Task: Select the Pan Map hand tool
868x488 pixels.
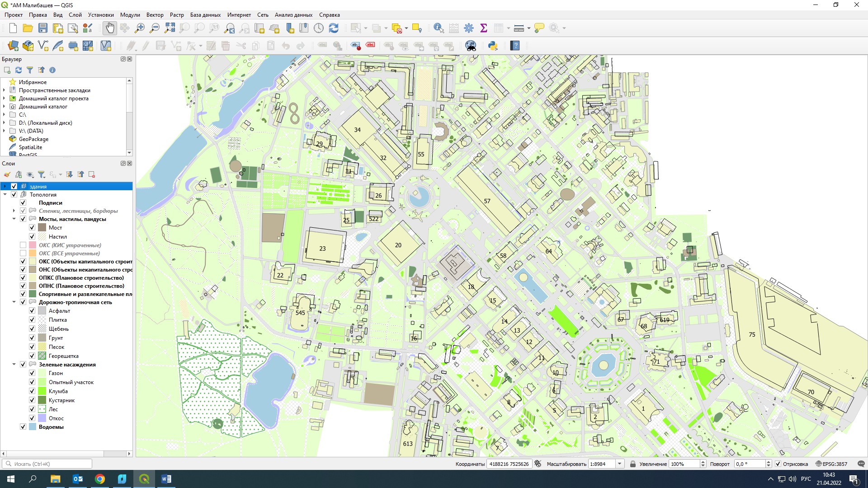Action: point(110,28)
